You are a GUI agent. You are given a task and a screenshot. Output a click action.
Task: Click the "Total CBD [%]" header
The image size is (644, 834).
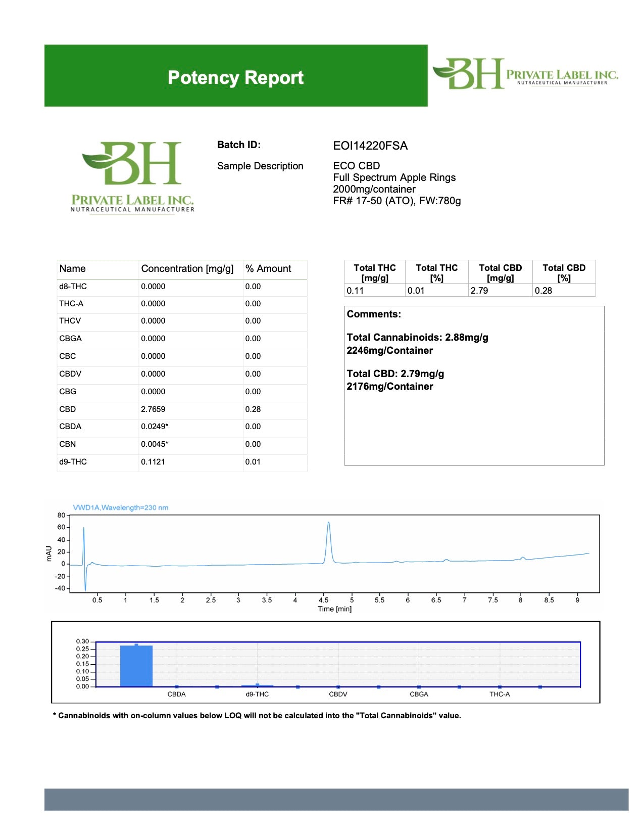point(564,272)
